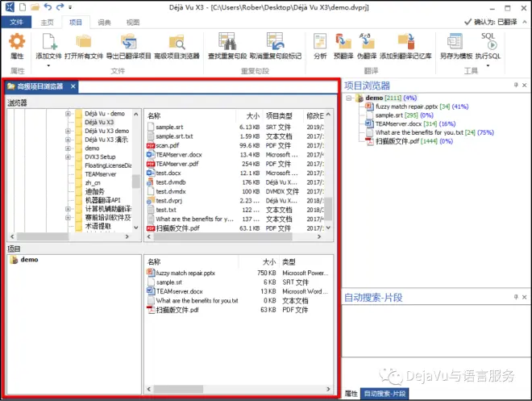Open the 属性 properties gear icon
The height and width of the screenshot is (401, 532).
coord(17,42)
